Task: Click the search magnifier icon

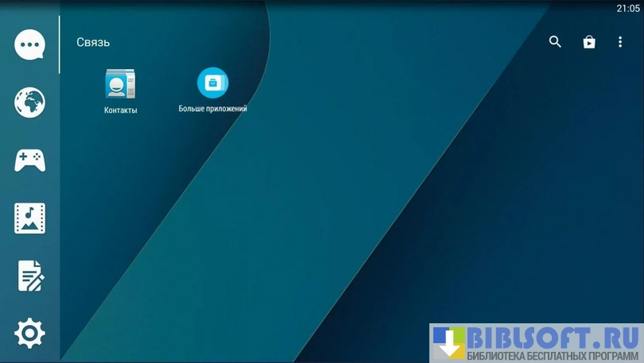Action: coord(555,42)
